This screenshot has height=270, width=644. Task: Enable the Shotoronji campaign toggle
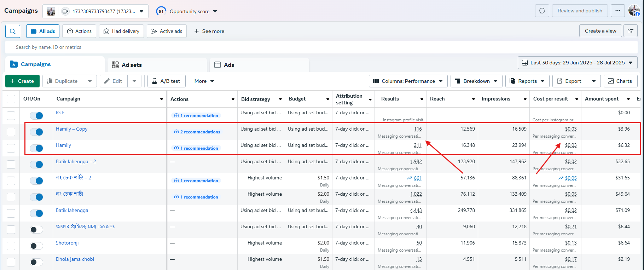pyautogui.click(x=36, y=246)
